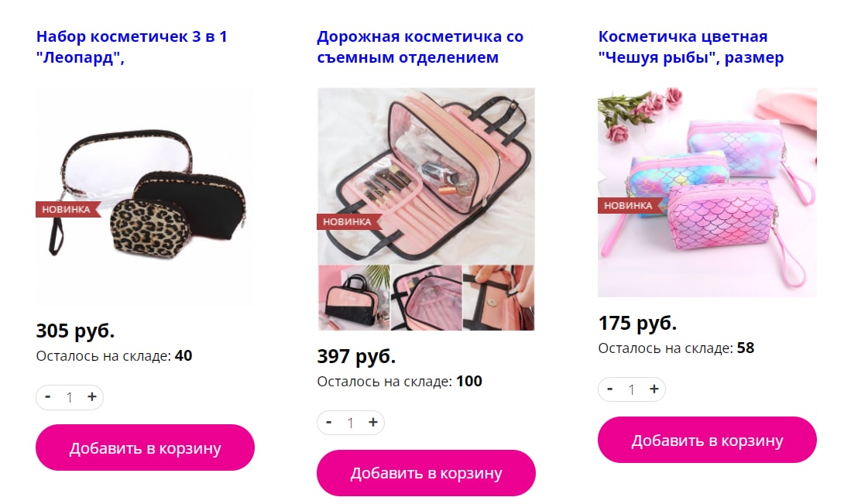This screenshot has width=844, height=504.
Task: Click НОВИНКА badge on fish scale bag
Action: point(630,205)
